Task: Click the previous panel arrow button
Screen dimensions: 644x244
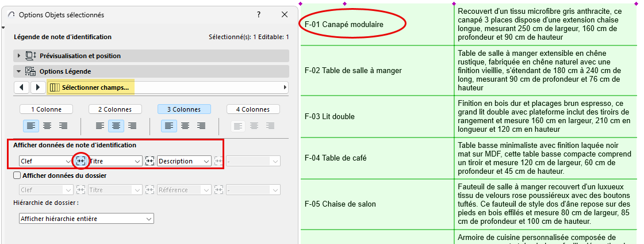Action: pyautogui.click(x=22, y=87)
